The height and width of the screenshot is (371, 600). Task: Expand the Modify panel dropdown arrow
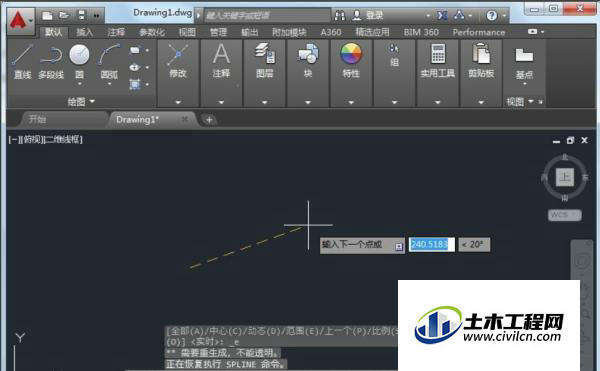click(178, 102)
